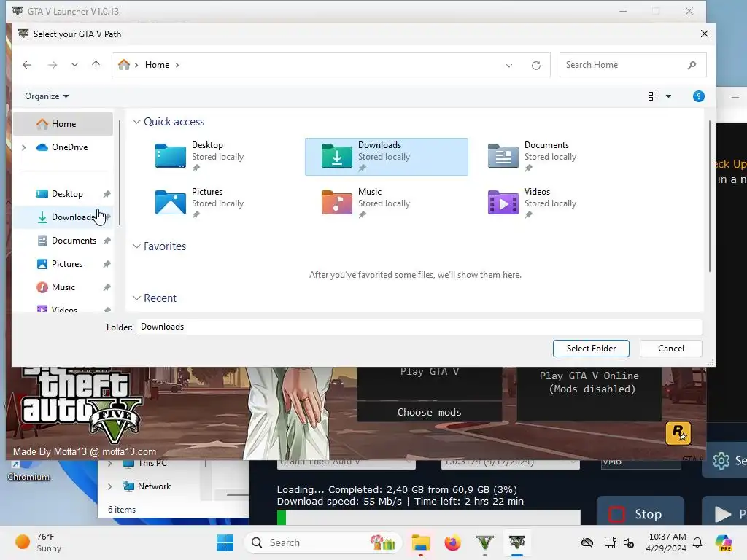Click the Rockstar logo icon in launcher

[678, 433]
